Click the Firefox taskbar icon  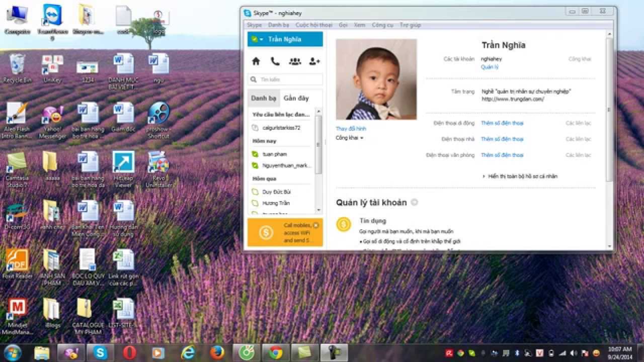(217, 352)
